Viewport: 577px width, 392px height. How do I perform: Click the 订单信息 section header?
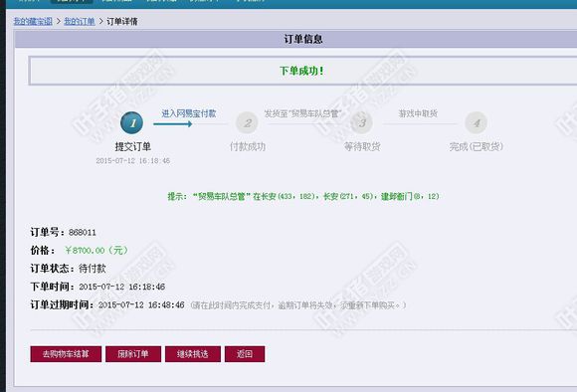(x=303, y=39)
